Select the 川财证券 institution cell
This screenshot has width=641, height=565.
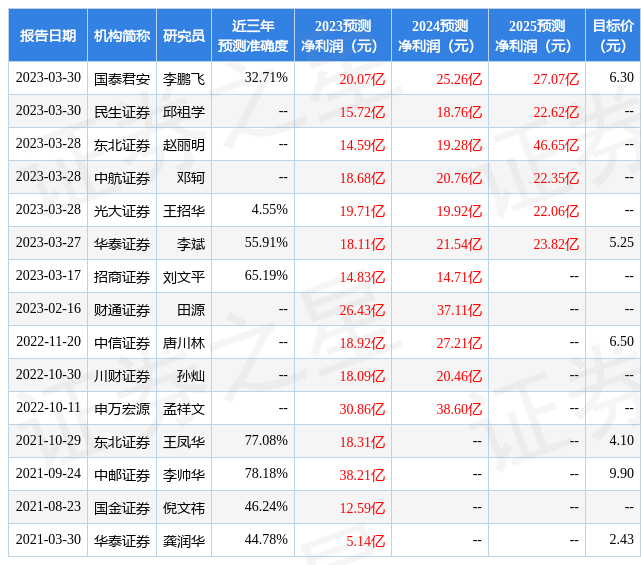point(122,376)
